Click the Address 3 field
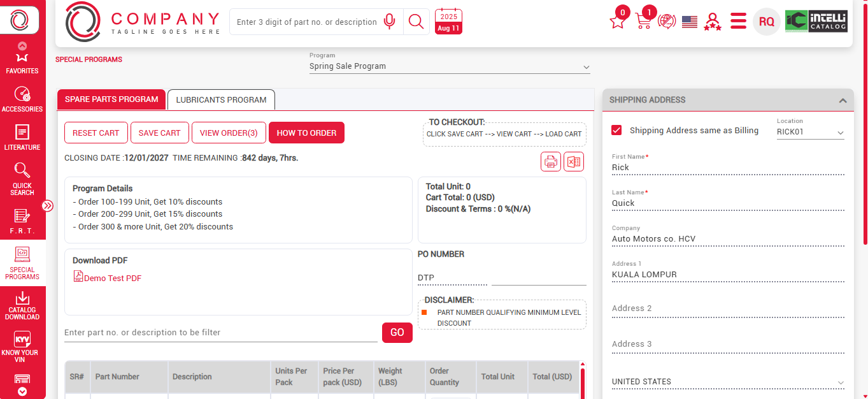The height and width of the screenshot is (399, 868). [x=728, y=344]
